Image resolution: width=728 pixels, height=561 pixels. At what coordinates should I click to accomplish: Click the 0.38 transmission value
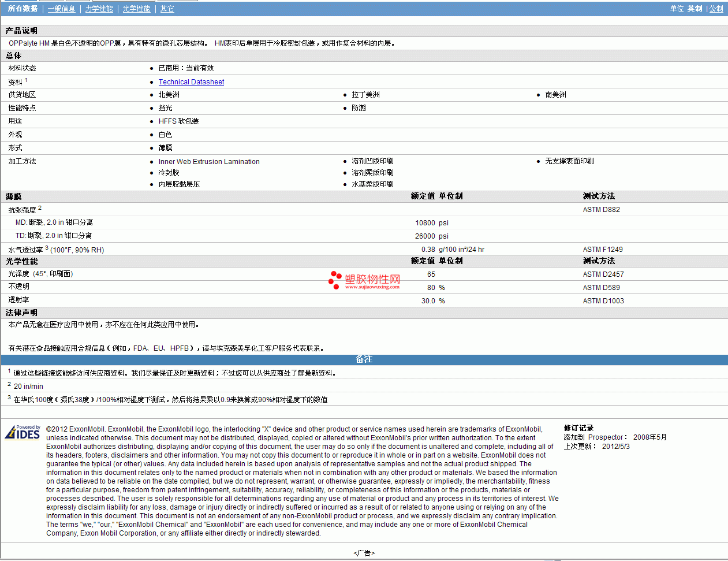tap(428, 250)
